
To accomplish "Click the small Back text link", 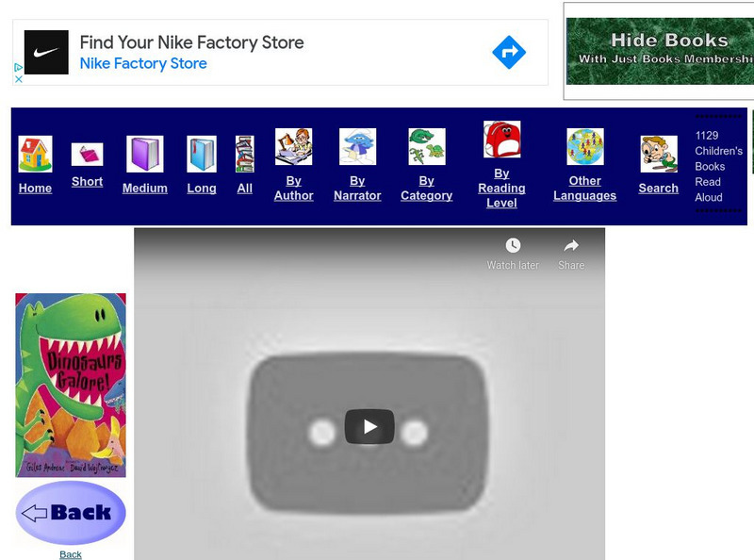I will tap(70, 554).
